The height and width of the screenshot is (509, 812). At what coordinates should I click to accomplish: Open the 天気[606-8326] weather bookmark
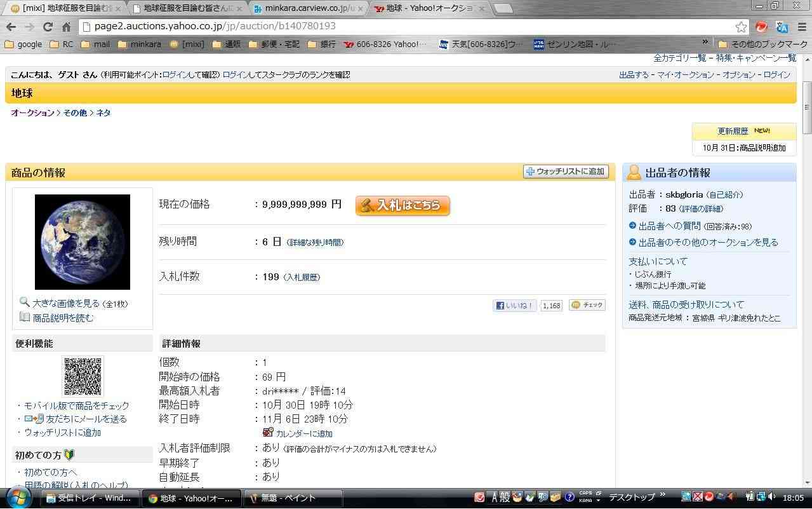click(x=481, y=44)
